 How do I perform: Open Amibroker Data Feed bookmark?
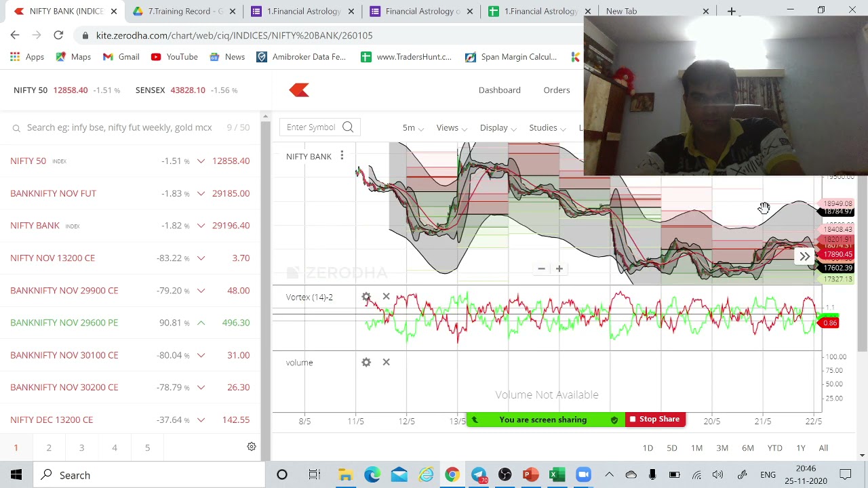301,57
